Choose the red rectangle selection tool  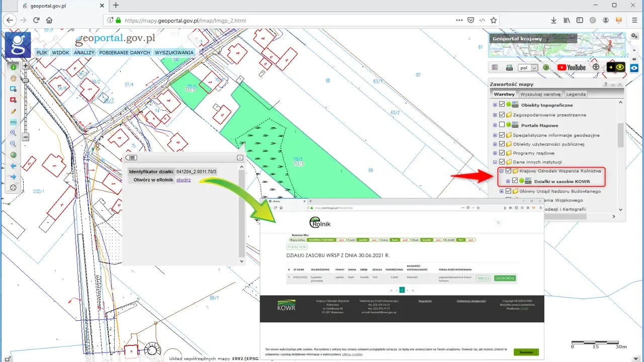click(x=14, y=100)
